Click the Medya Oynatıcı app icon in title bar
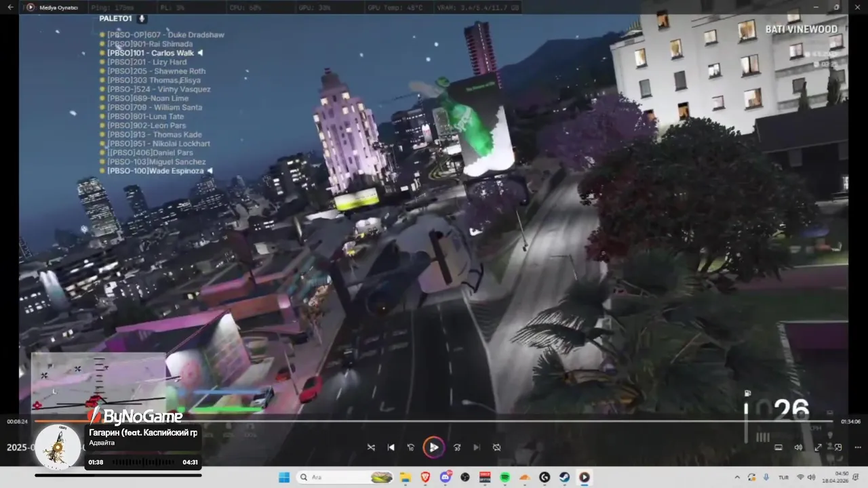The width and height of the screenshot is (868, 488). pyautogui.click(x=31, y=7)
